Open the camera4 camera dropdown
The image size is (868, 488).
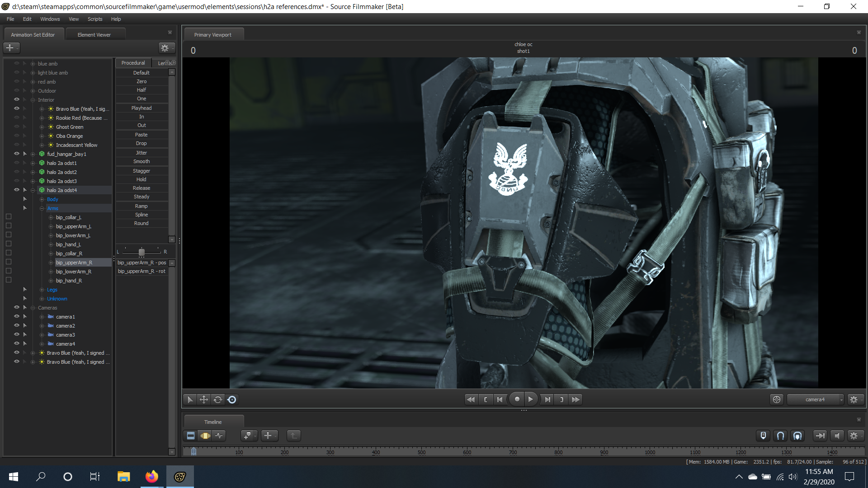tap(816, 399)
